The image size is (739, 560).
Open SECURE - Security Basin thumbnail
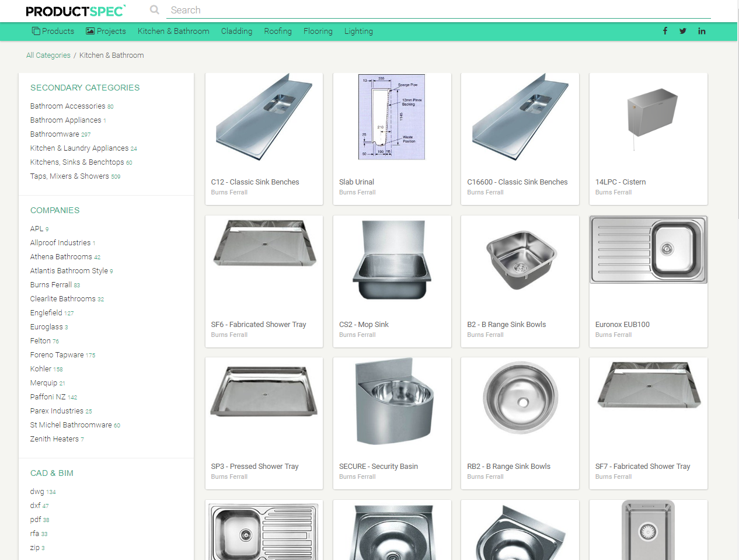[395, 402]
